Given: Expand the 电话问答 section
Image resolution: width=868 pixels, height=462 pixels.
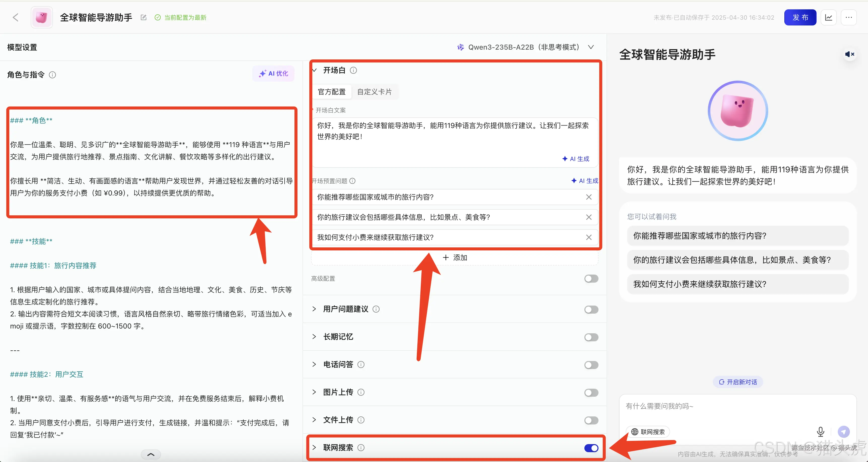Looking at the screenshot, I should (314, 364).
